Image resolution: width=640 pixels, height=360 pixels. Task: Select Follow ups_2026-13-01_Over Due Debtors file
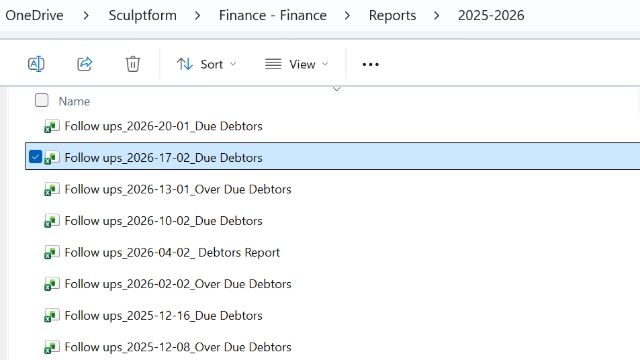pyautogui.click(x=178, y=189)
